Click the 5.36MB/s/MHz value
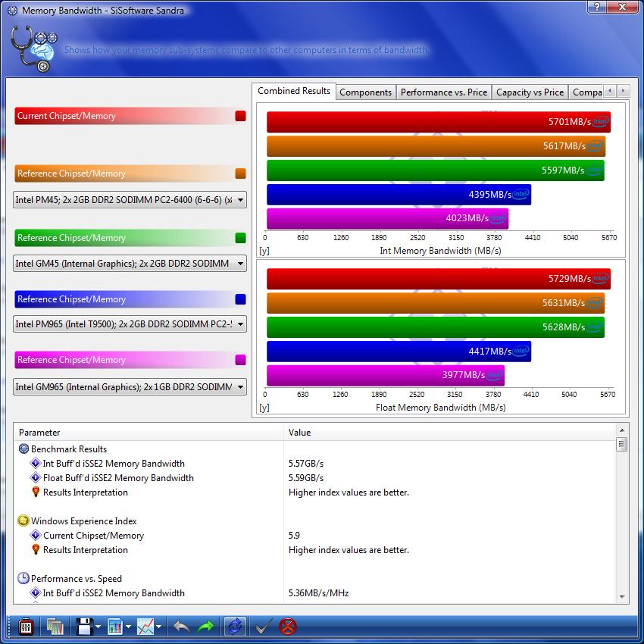This screenshot has height=644, width=644. point(318,592)
